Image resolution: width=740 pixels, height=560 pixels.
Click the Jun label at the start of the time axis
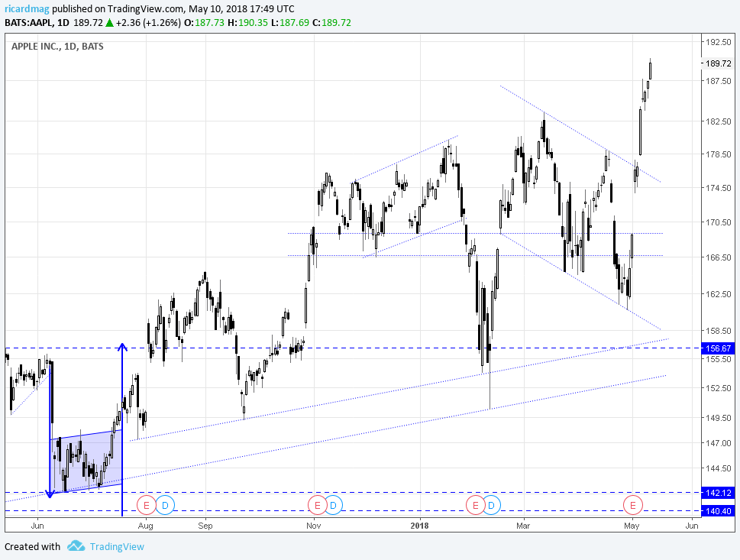click(x=37, y=526)
